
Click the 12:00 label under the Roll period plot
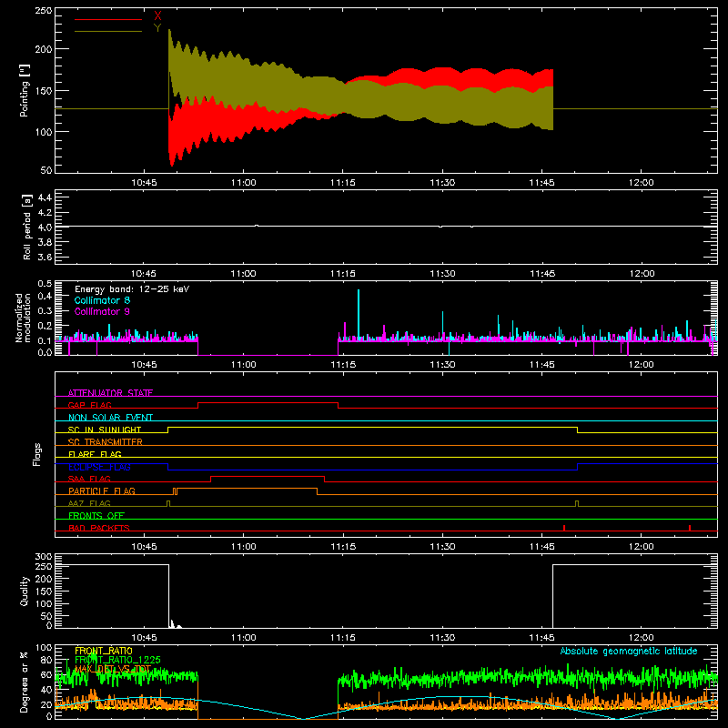click(x=642, y=274)
